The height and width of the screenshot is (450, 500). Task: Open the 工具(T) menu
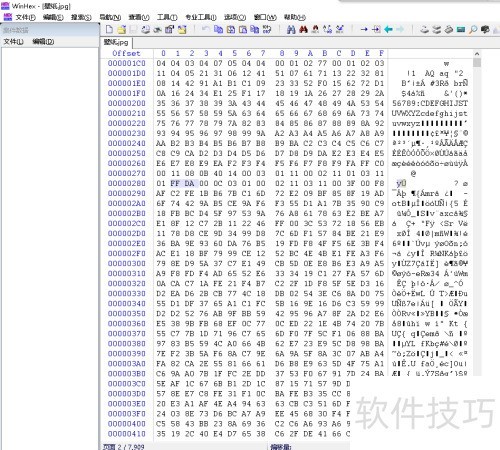[167, 17]
